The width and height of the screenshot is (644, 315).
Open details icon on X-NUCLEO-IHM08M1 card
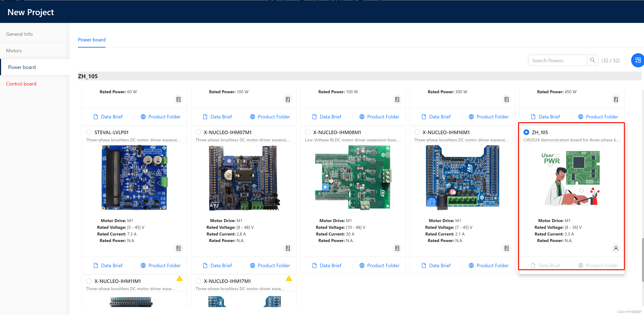pos(397,248)
